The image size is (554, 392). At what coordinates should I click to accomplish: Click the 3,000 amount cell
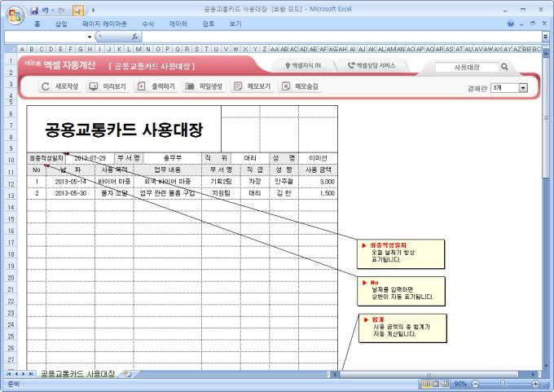(x=318, y=182)
